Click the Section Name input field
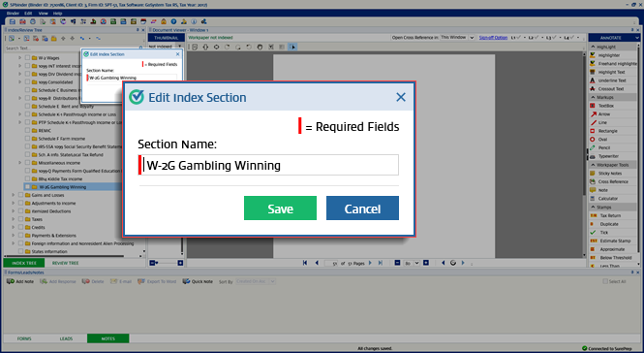The width and height of the screenshot is (644, 353). [268, 165]
